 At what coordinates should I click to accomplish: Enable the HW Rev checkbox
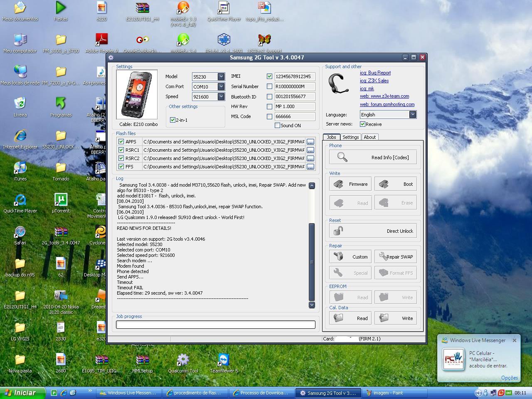tap(269, 106)
